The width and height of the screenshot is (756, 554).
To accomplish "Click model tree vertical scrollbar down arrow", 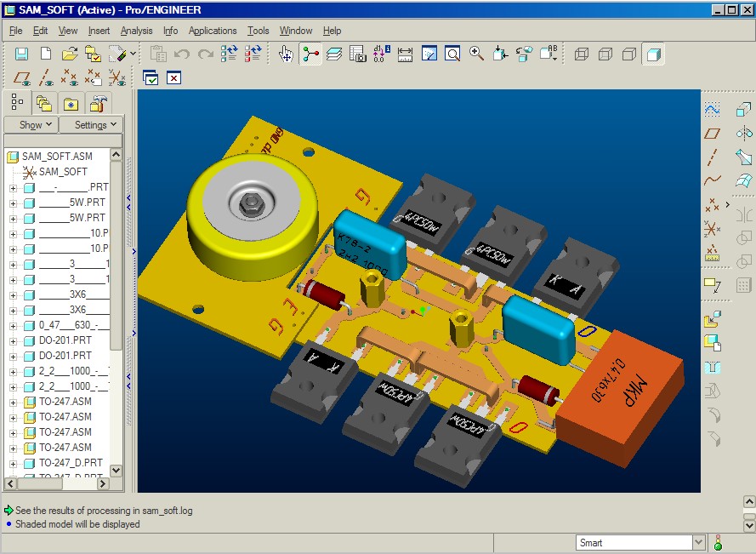I will click(117, 471).
